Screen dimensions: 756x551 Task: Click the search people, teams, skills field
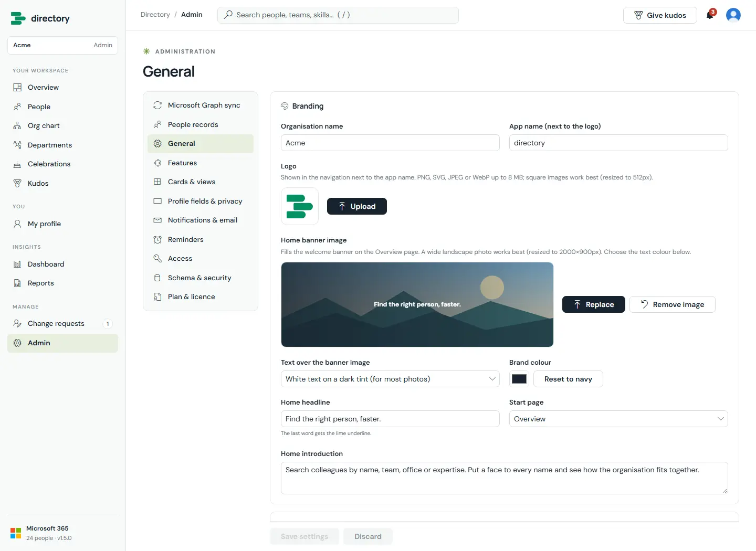pos(338,15)
